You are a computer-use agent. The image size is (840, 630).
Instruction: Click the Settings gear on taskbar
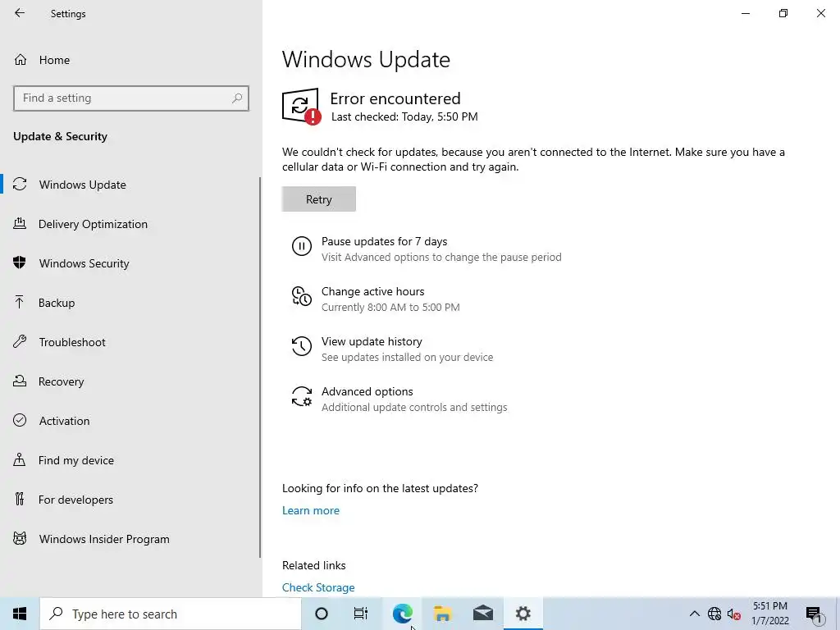tap(523, 614)
